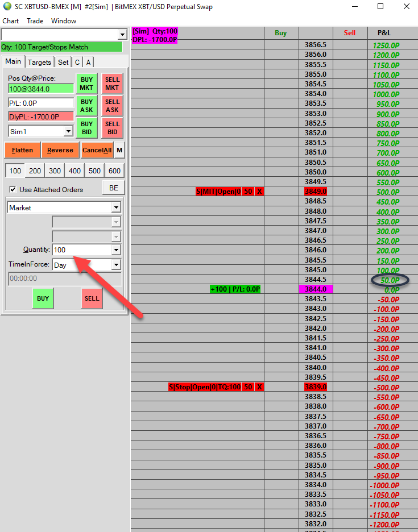
Task: Click the Sell column header
Action: 349,33
